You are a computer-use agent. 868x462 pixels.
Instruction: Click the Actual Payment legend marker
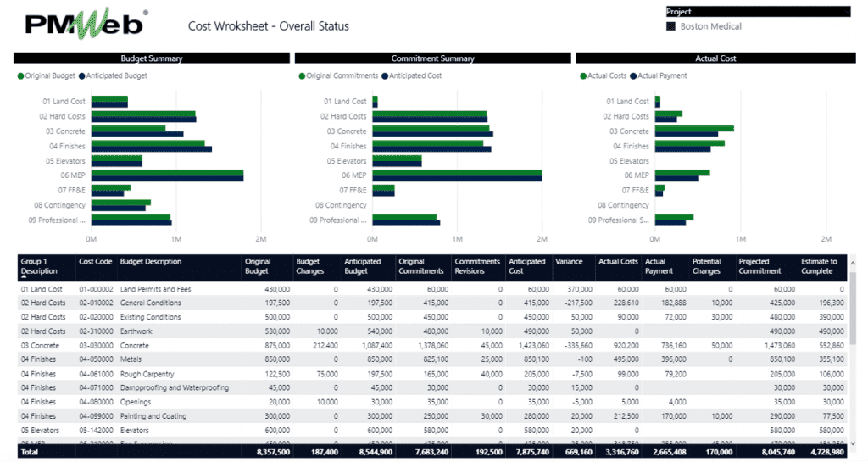[633, 75]
